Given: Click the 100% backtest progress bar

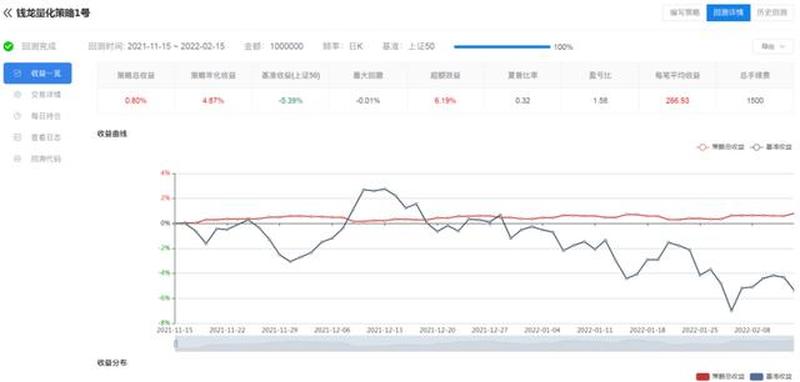Looking at the screenshot, I should 502,47.
